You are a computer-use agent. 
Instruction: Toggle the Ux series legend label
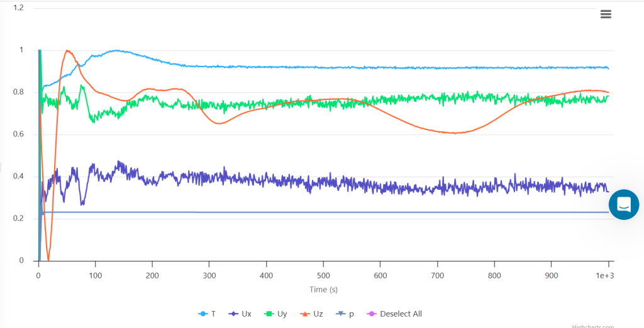[x=247, y=314]
